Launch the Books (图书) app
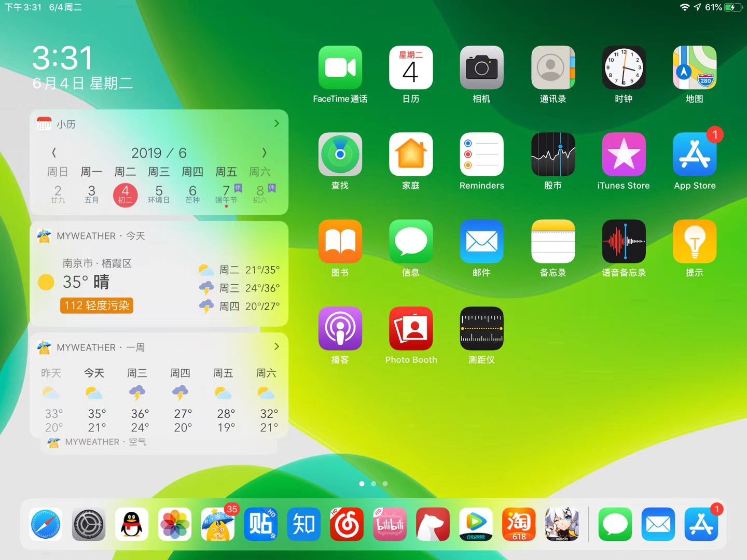747x560 pixels. (340, 242)
